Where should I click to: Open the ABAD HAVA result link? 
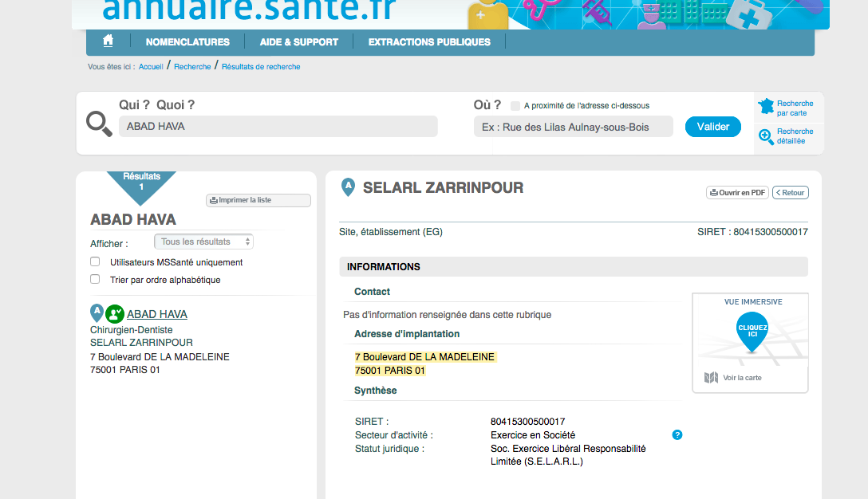(x=157, y=314)
